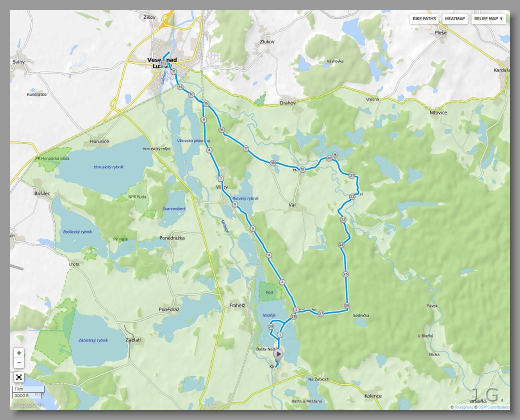Screen dimensions: 520x420
Task: Select kilometer marker 1 on the route
Action: (x=280, y=334)
